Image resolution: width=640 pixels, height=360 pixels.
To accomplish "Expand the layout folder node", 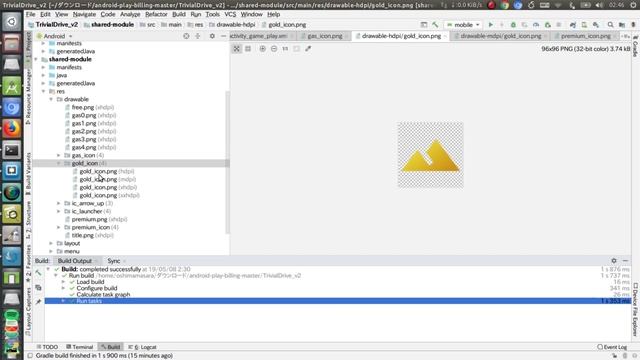I will [x=51, y=243].
